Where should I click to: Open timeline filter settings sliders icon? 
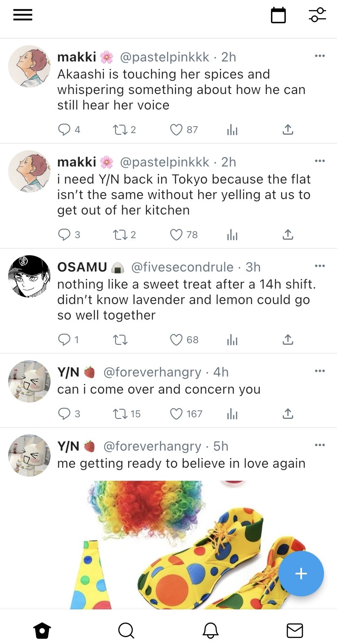click(317, 15)
